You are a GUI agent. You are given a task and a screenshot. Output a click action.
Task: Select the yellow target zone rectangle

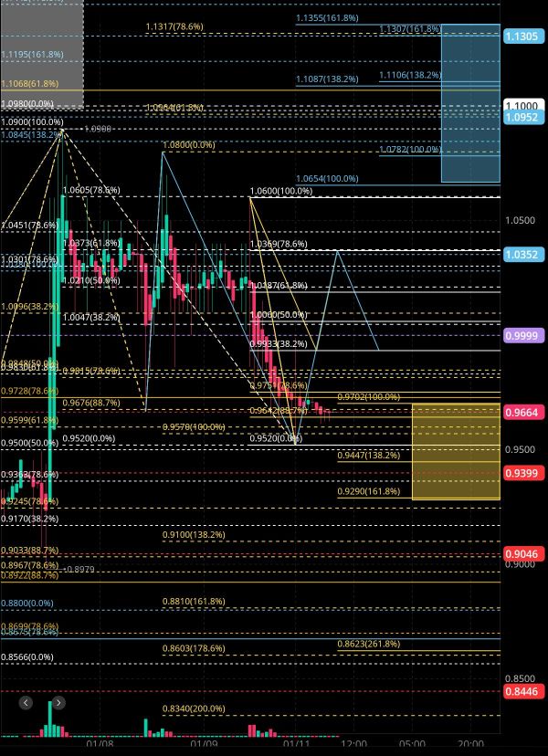click(456, 451)
